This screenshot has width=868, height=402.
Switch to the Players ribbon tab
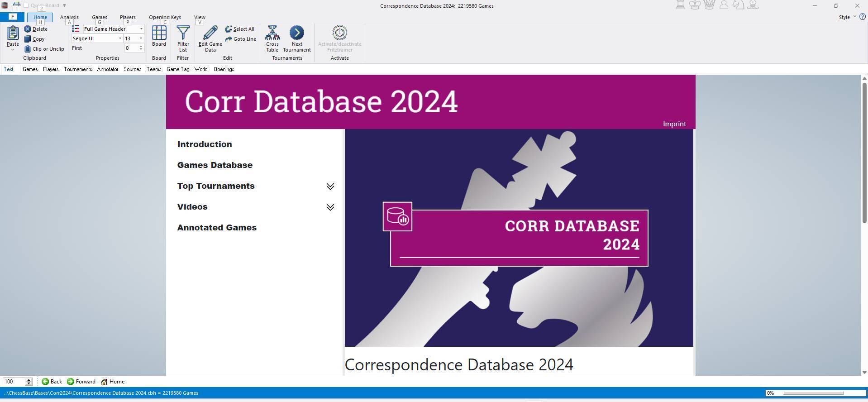[128, 17]
